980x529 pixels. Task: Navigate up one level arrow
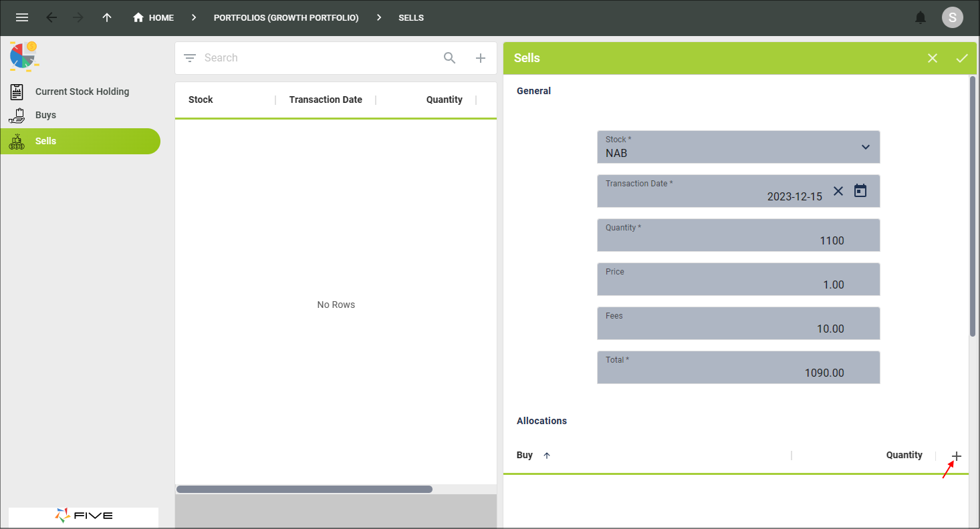(107, 18)
